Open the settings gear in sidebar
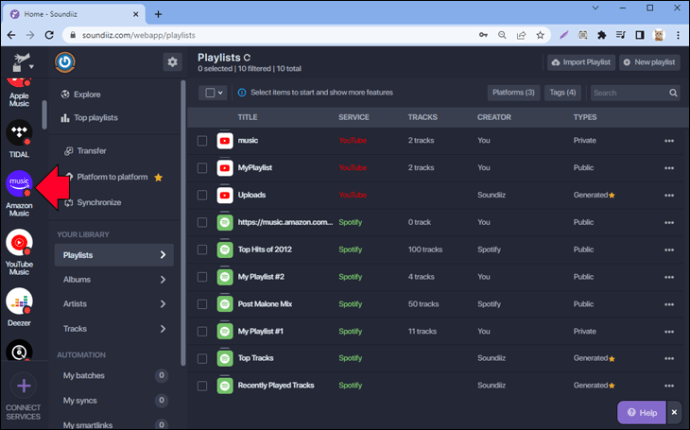690x430 pixels. pos(172,62)
